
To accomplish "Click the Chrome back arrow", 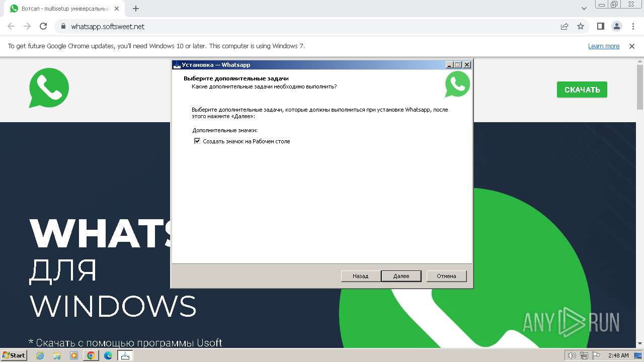I will coord(11,26).
